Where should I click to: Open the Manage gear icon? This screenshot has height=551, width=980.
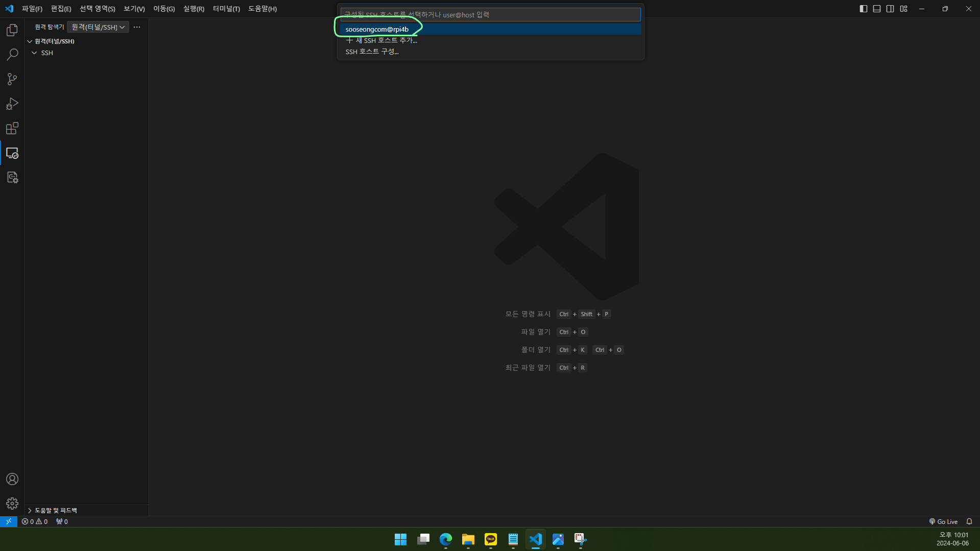pos(12,504)
